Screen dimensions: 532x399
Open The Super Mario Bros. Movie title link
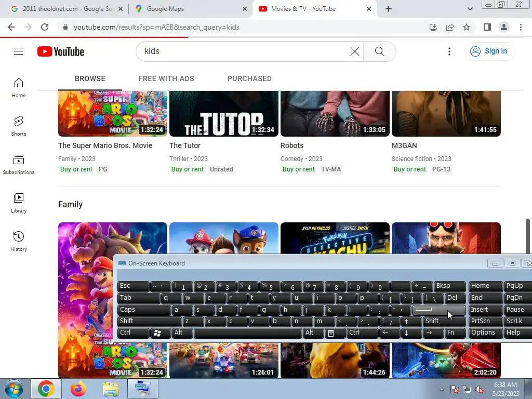click(105, 145)
